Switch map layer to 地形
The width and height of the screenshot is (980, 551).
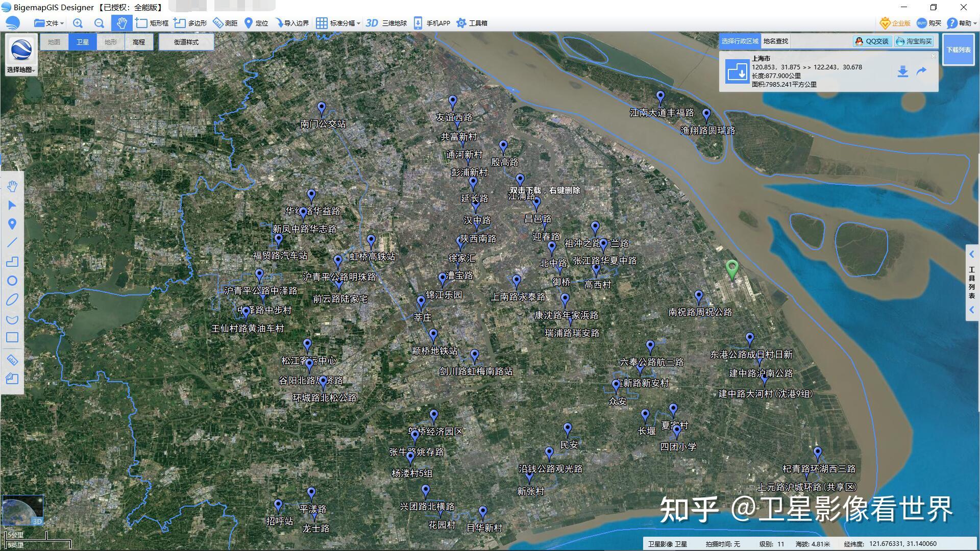point(110,42)
